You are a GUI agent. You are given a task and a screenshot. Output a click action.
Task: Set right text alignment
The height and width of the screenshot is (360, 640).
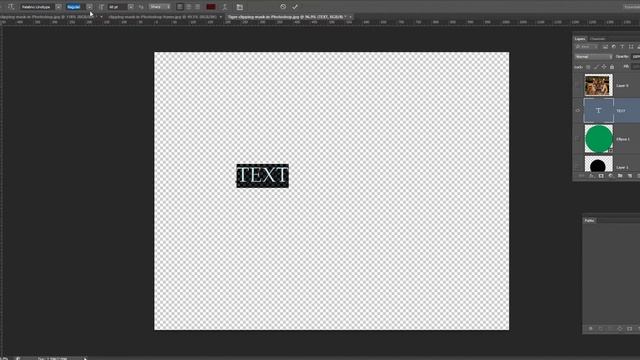point(198,7)
